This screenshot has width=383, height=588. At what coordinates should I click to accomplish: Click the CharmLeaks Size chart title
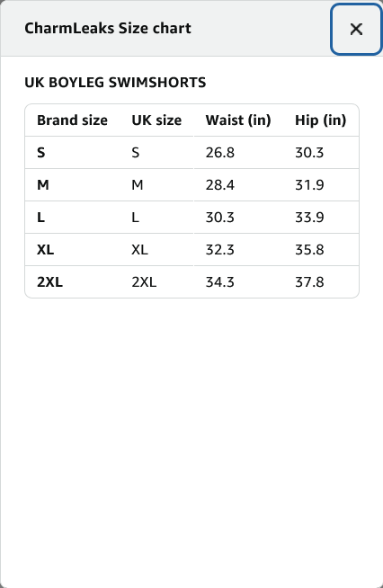point(108,29)
